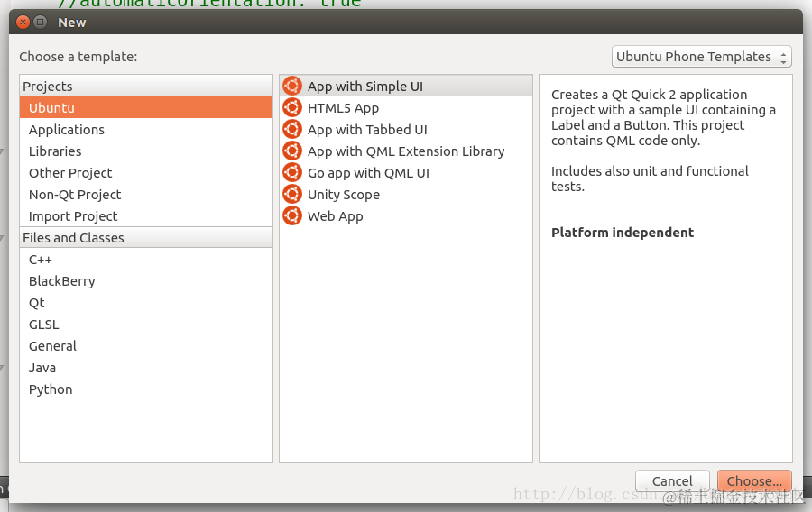
Task: Choose GLSL file category
Action: pyautogui.click(x=146, y=325)
